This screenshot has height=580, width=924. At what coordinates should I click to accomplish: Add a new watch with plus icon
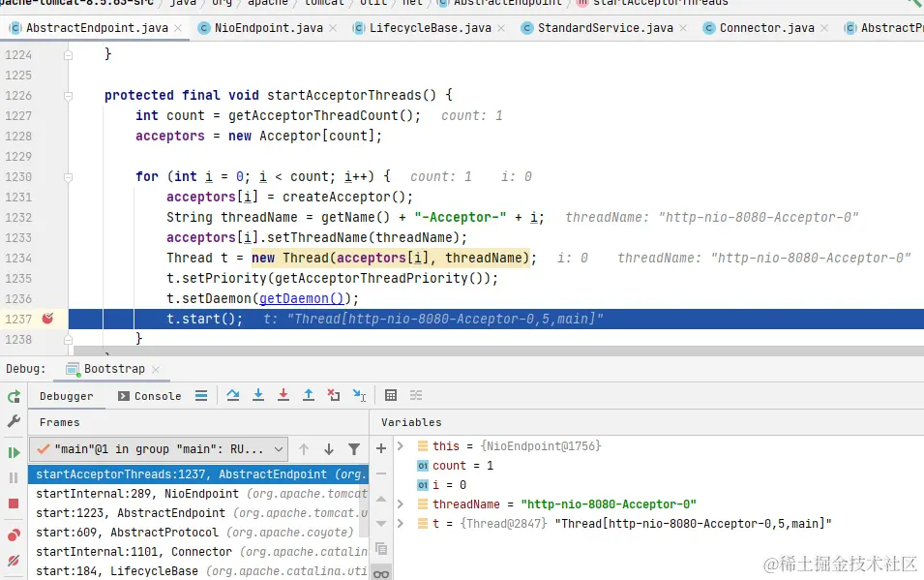click(x=381, y=448)
